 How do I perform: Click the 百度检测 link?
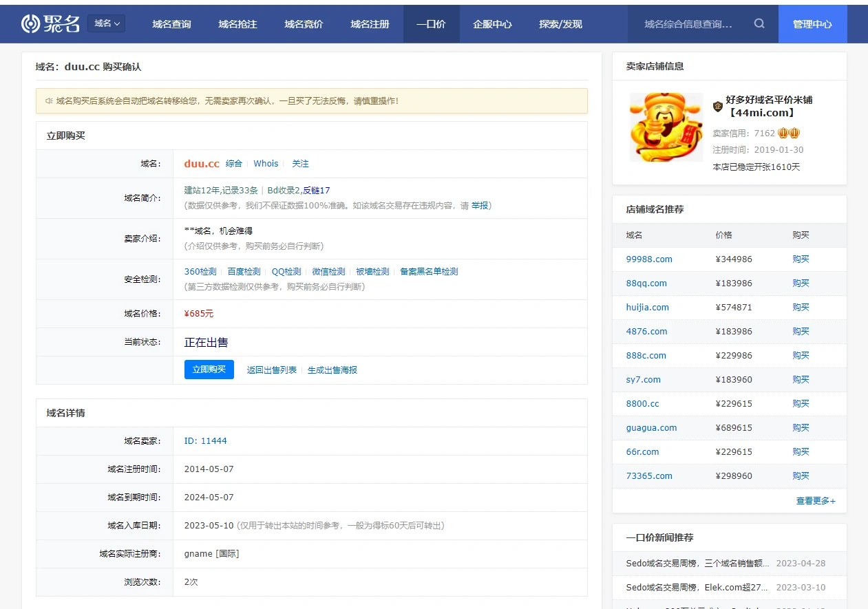(244, 272)
